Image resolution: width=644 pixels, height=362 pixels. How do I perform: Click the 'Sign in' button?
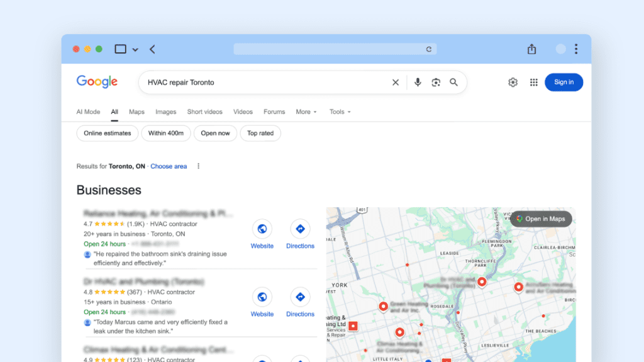point(563,82)
